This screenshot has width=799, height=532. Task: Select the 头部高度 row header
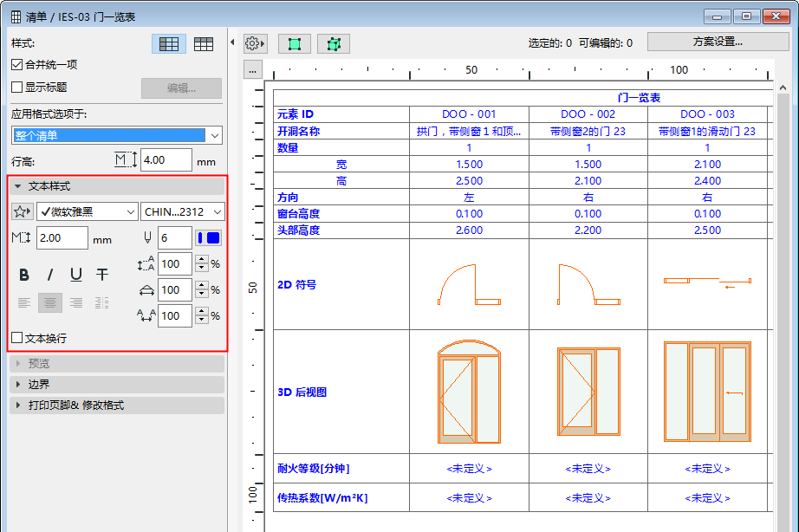[341, 230]
